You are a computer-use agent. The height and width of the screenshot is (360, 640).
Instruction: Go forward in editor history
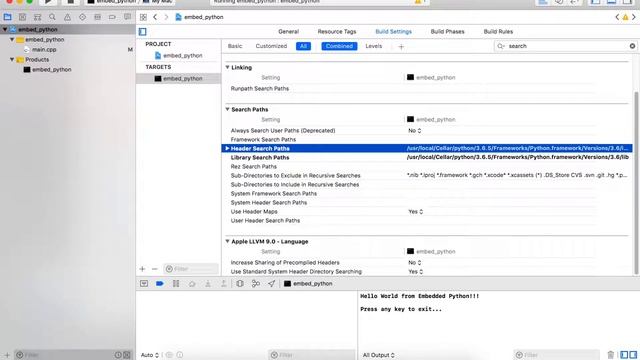(166, 17)
